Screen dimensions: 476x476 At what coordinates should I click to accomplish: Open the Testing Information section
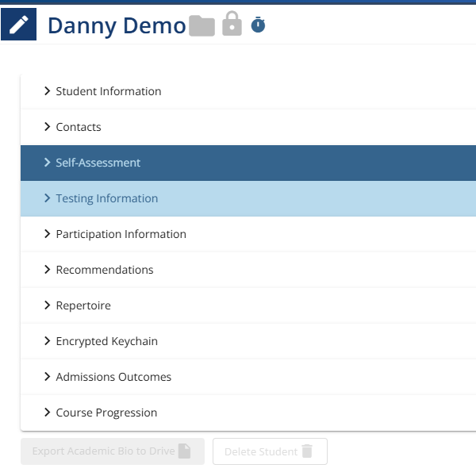[248, 198]
